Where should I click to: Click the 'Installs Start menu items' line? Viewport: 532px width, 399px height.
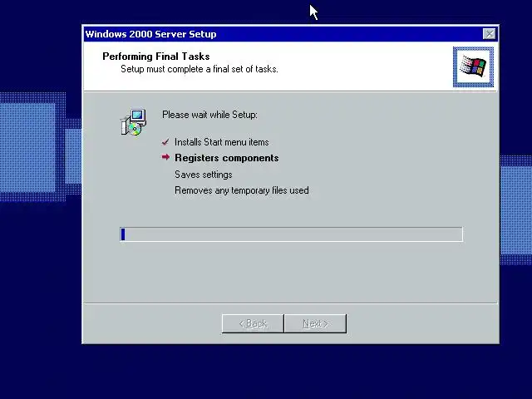point(222,142)
